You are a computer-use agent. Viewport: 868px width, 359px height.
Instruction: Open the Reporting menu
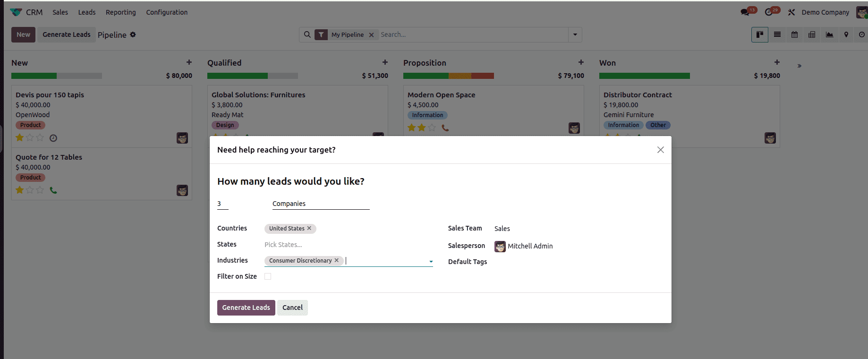click(120, 12)
